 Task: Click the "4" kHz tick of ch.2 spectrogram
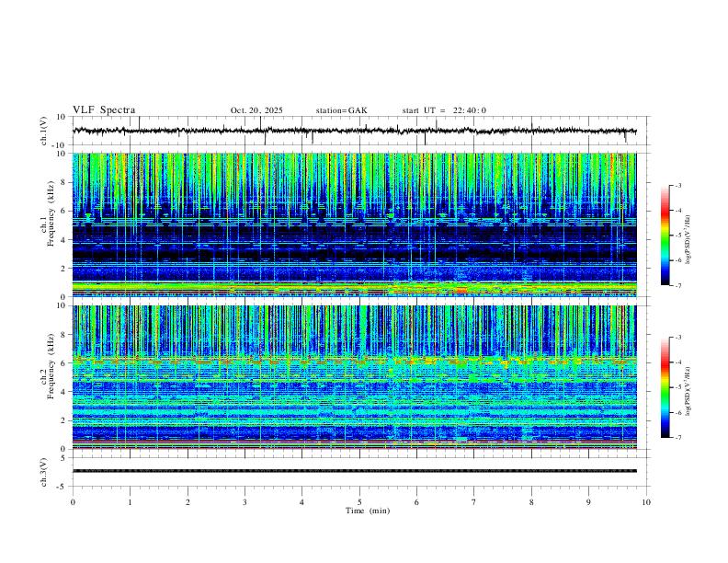coord(64,392)
